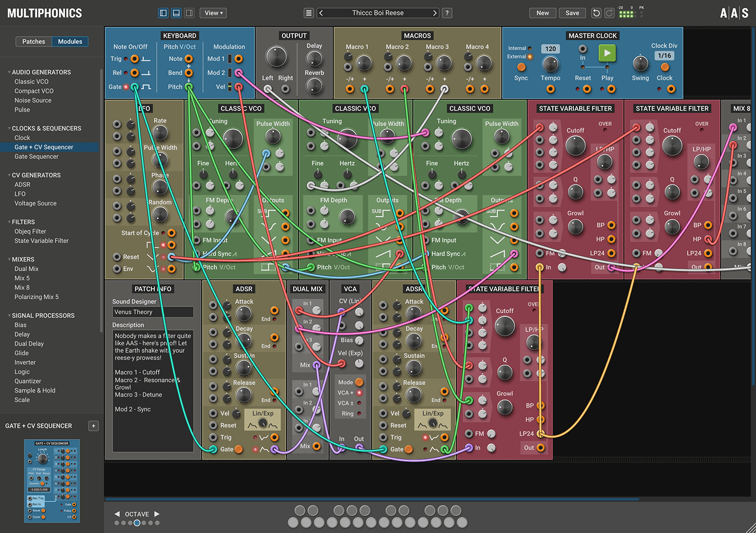
Task: Switch to the Patches tab
Action: coord(33,41)
